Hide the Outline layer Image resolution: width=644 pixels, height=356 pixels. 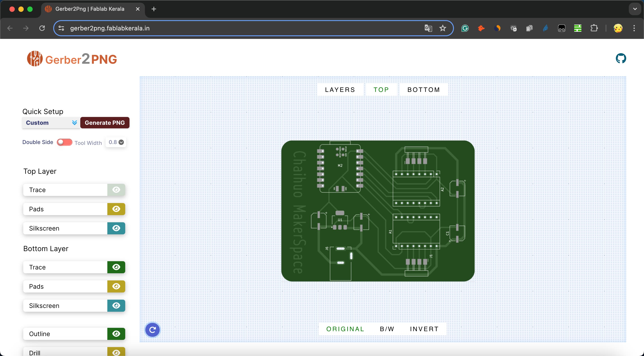(x=116, y=334)
